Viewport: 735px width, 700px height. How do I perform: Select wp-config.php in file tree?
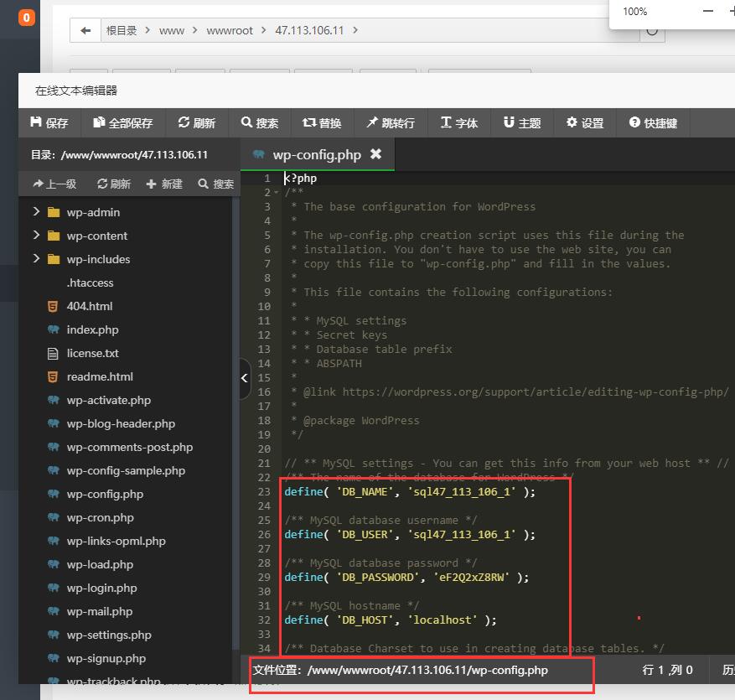click(x=105, y=494)
